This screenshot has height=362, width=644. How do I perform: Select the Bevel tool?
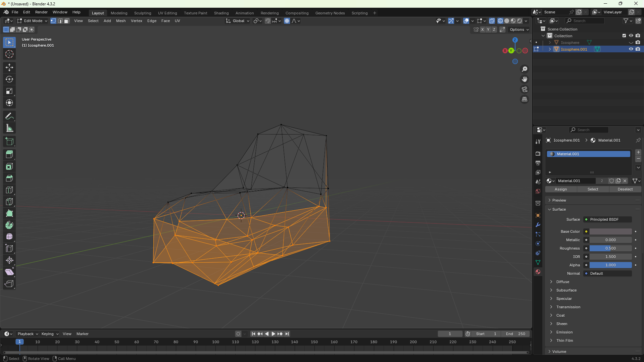[x=9, y=178]
